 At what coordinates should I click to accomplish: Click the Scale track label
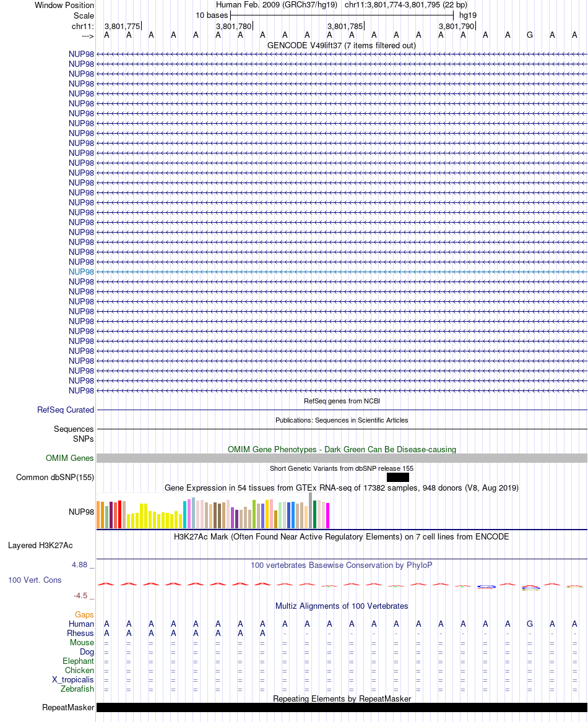[x=84, y=15]
